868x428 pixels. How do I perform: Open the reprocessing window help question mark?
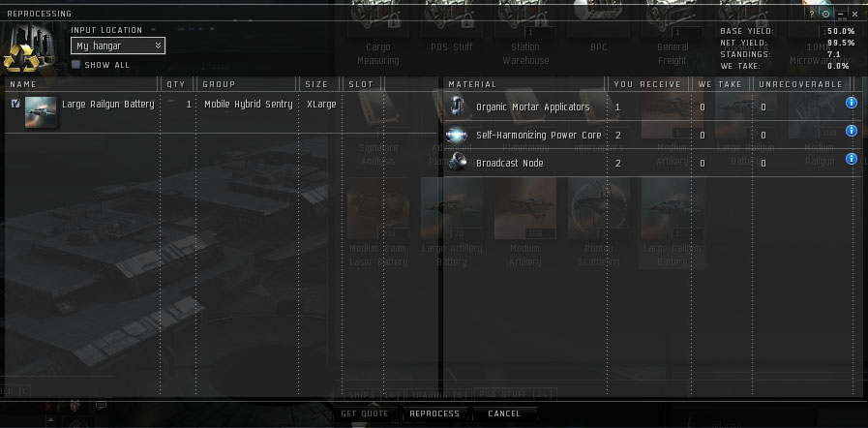(x=812, y=14)
